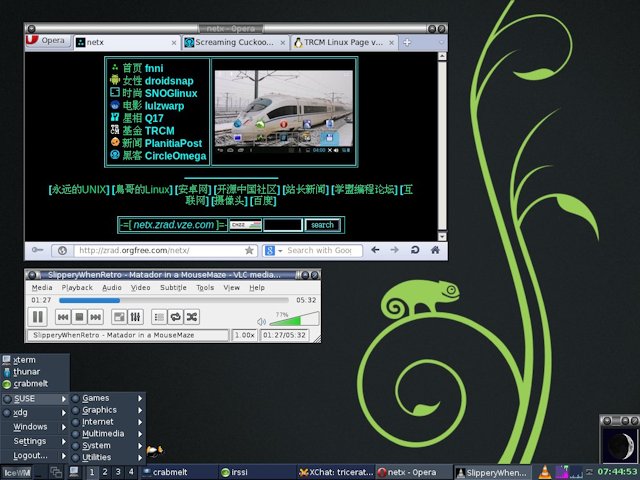Open the VLC Audio menu
Image resolution: width=640 pixels, height=480 pixels.
point(112,287)
